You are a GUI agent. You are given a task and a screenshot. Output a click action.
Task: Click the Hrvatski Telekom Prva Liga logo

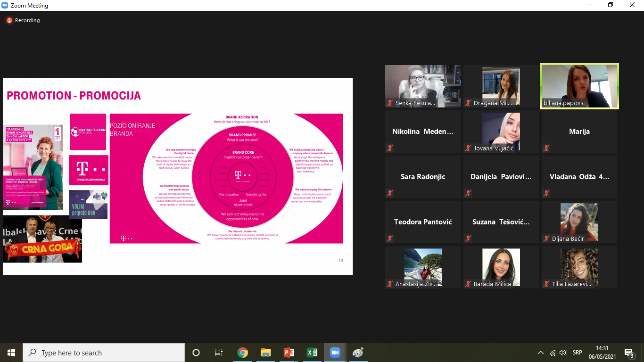(x=88, y=132)
